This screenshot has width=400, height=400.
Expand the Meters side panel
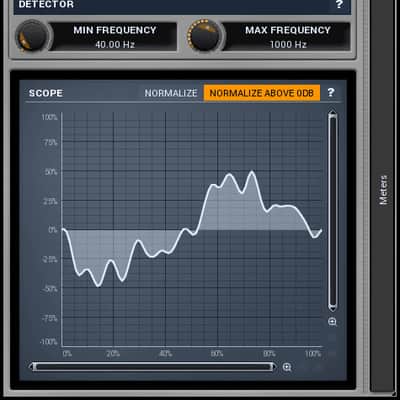[x=383, y=190]
